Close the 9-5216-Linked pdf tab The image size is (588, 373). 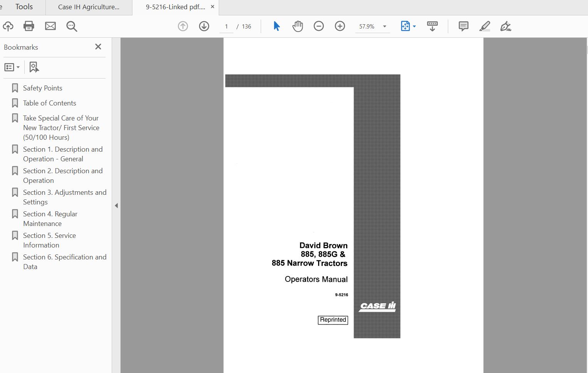(213, 7)
